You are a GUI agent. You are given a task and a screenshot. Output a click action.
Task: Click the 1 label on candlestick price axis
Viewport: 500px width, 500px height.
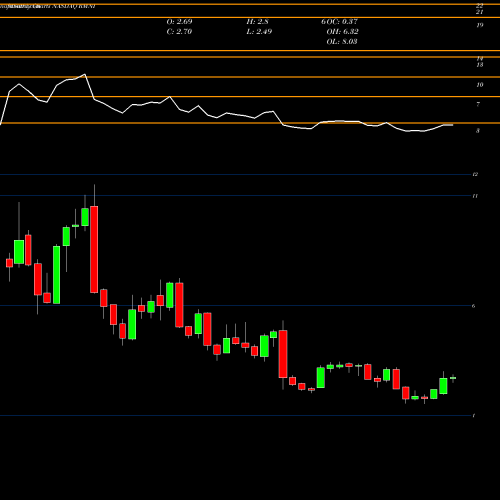pyautogui.click(x=474, y=415)
